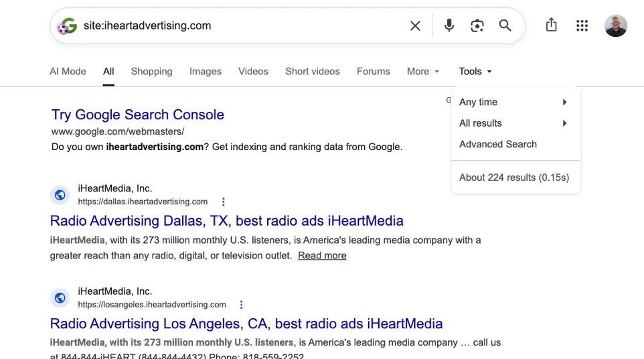Click the share icon at top right
This screenshot has height=359, width=644.
coord(551,25)
